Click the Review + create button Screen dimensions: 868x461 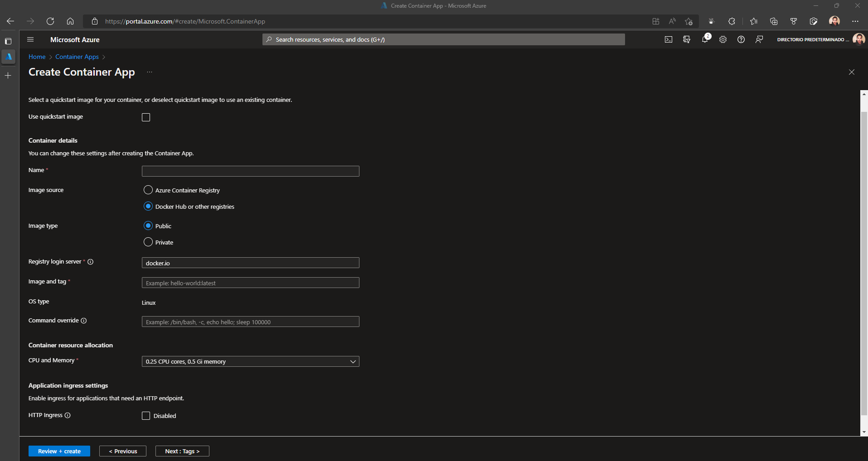pyautogui.click(x=59, y=451)
